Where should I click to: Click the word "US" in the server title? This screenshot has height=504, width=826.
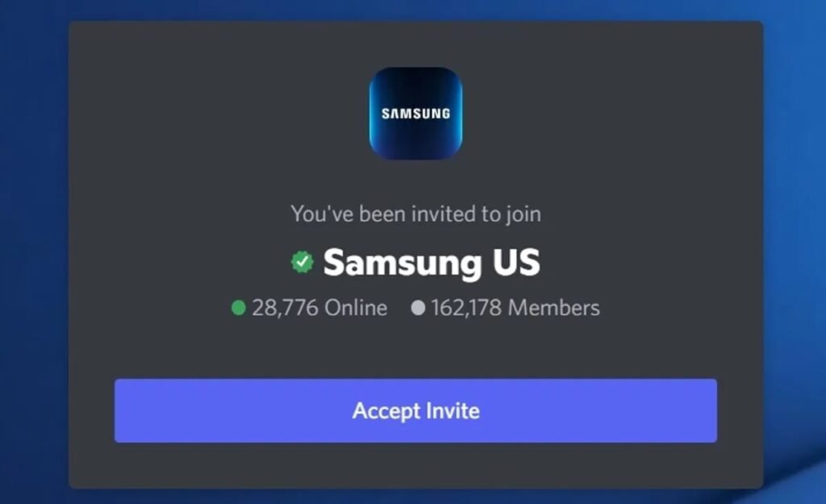pos(516,262)
